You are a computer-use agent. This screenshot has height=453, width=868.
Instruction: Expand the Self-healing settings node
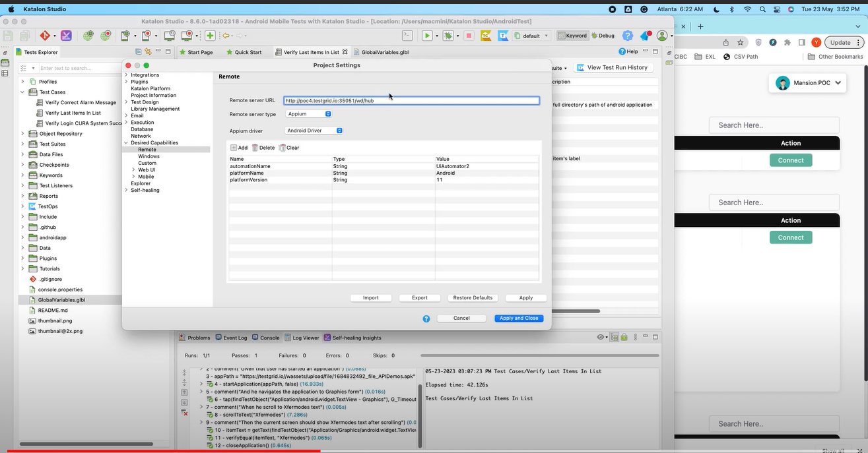pyautogui.click(x=126, y=190)
